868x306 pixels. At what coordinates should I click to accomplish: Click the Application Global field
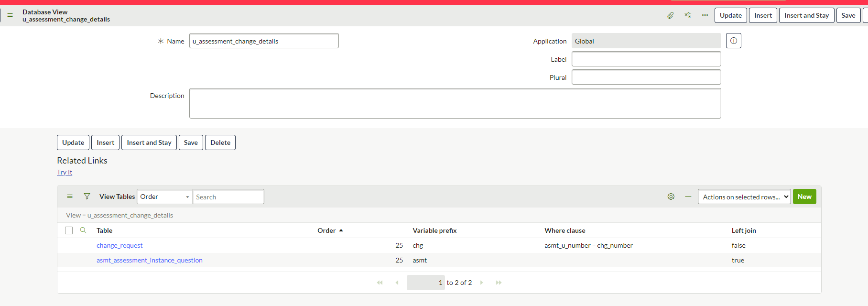point(646,41)
